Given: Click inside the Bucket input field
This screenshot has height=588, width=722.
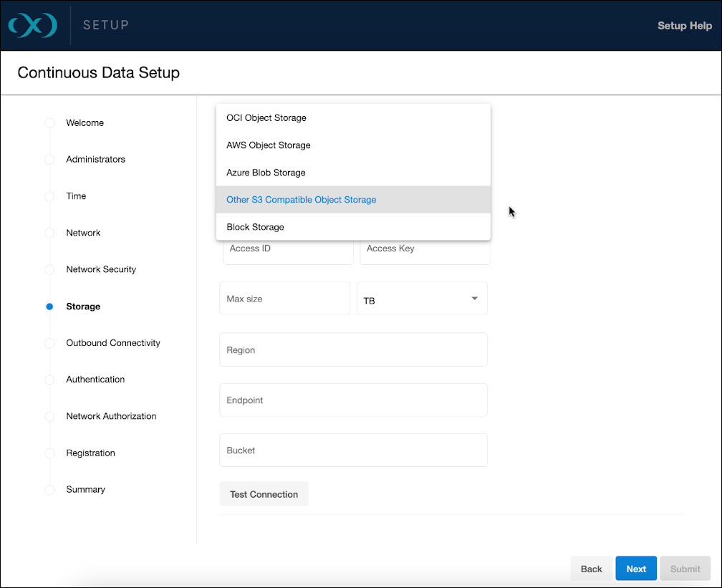Looking at the screenshot, I should [x=352, y=450].
